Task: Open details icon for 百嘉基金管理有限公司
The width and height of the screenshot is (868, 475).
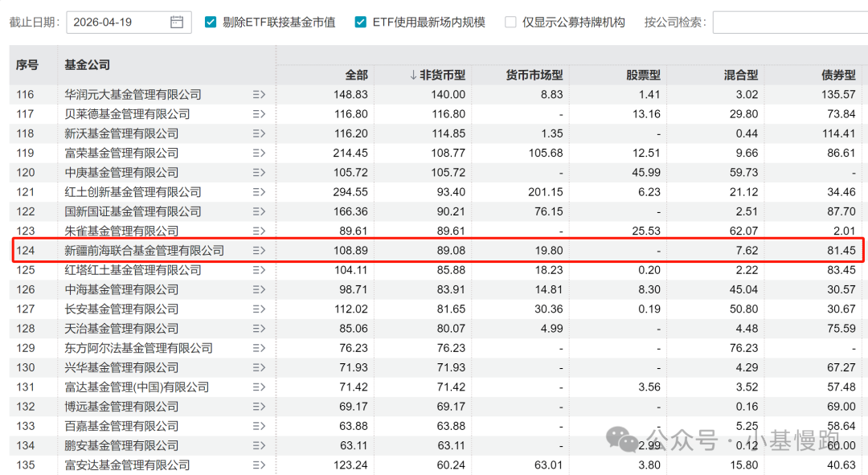Action: pyautogui.click(x=259, y=426)
